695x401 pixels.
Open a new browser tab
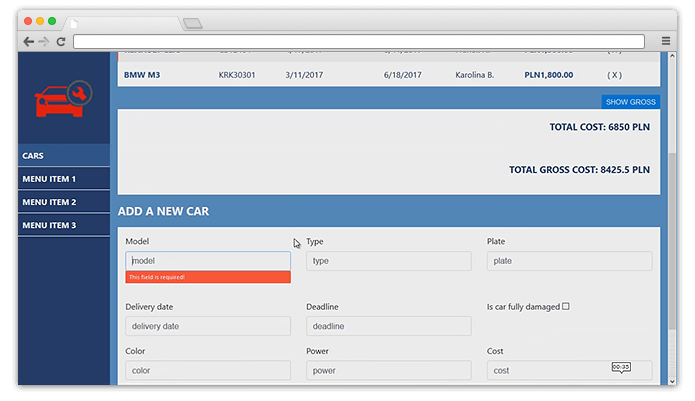[x=192, y=22]
